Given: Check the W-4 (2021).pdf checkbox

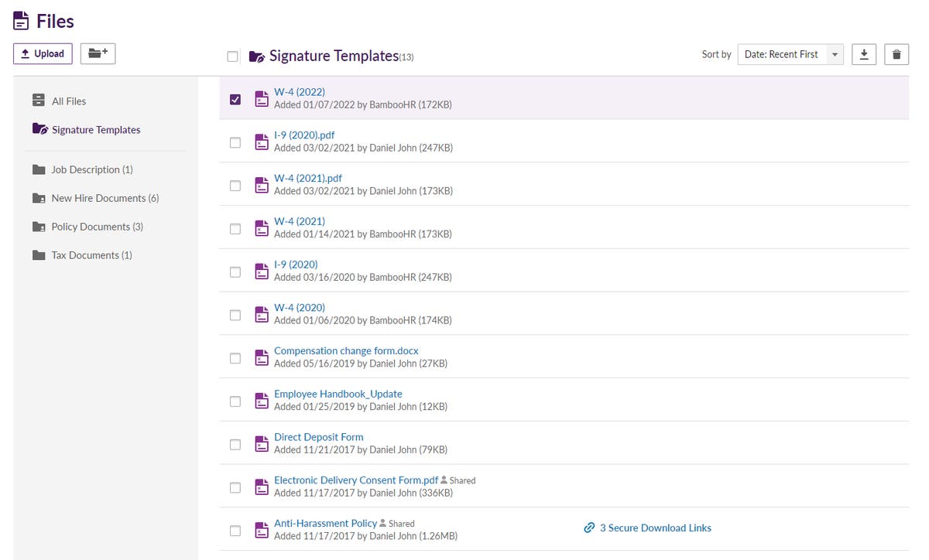Looking at the screenshot, I should point(235,186).
